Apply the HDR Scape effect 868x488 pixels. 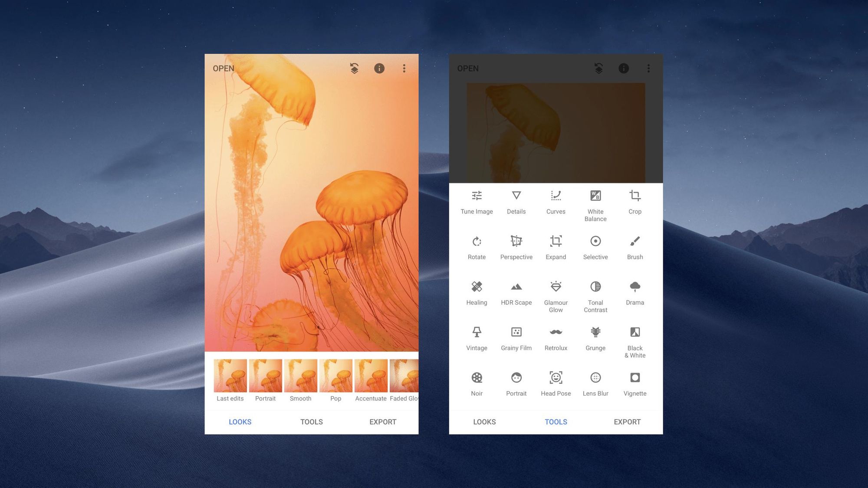516,291
